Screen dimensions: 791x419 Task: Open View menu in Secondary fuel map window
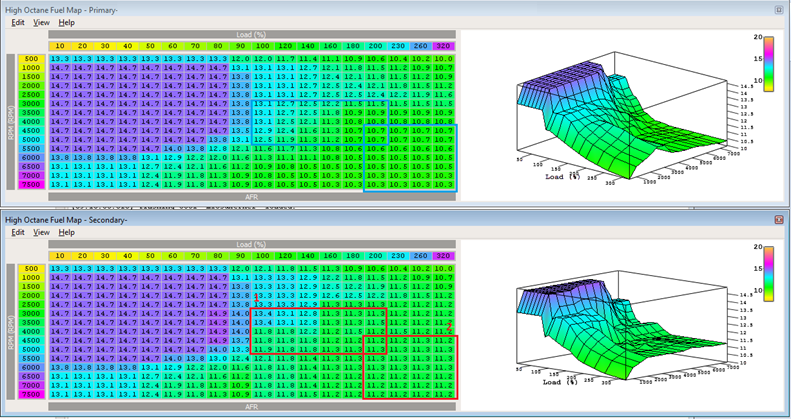point(41,232)
